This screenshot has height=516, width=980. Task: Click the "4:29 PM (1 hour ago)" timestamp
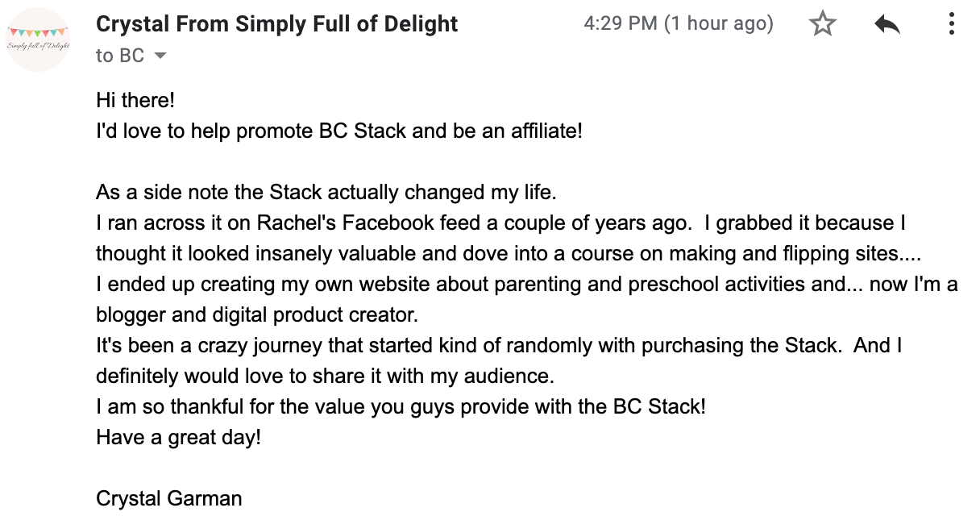point(678,24)
